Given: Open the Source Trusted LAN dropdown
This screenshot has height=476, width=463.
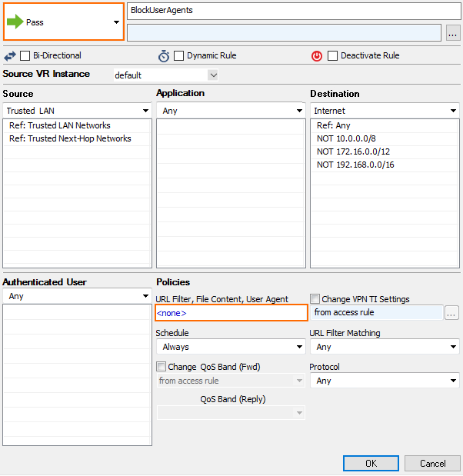Looking at the screenshot, I should coord(78,111).
